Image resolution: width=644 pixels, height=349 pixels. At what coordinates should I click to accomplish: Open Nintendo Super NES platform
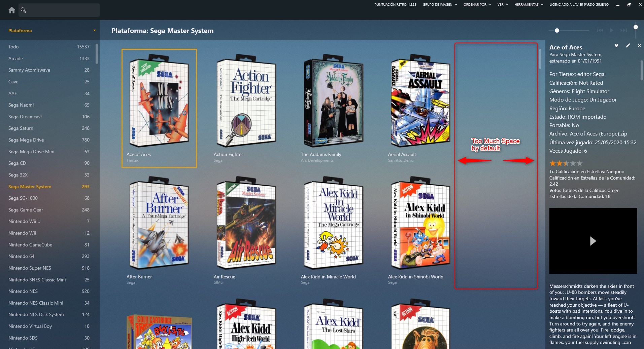pos(49,268)
